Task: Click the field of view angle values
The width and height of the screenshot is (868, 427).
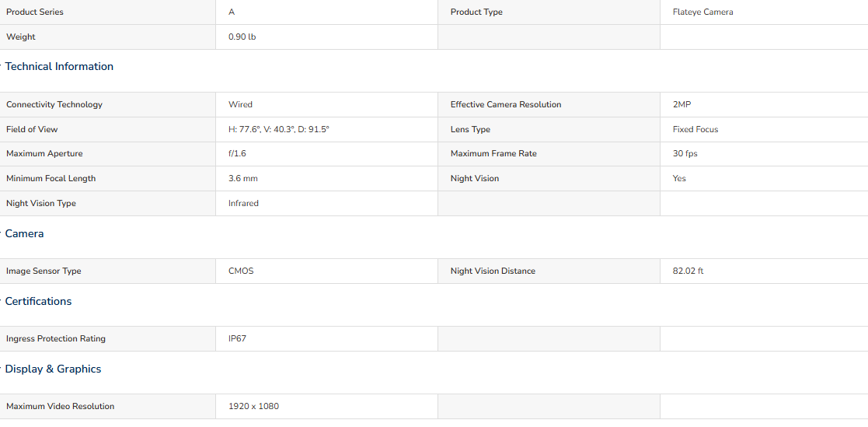Action: pyautogui.click(x=279, y=130)
